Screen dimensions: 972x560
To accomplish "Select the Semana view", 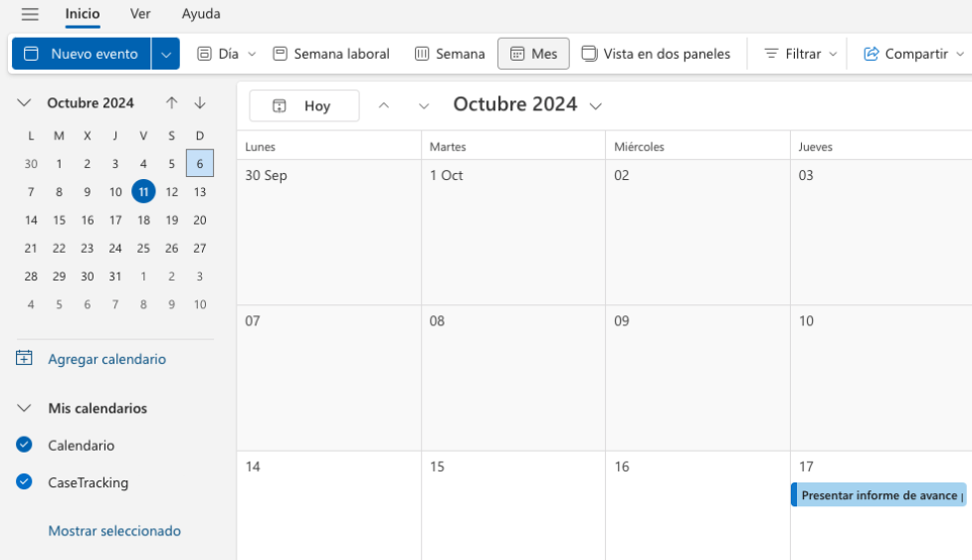I will pos(450,54).
